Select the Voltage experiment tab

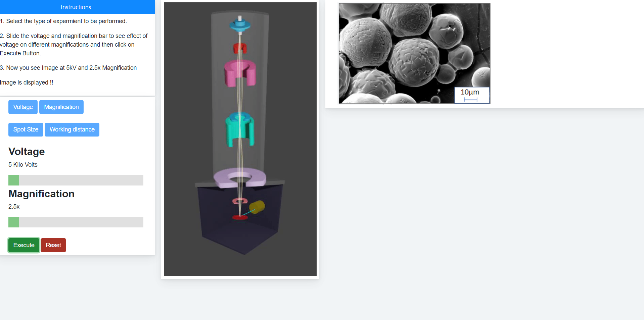pyautogui.click(x=23, y=107)
